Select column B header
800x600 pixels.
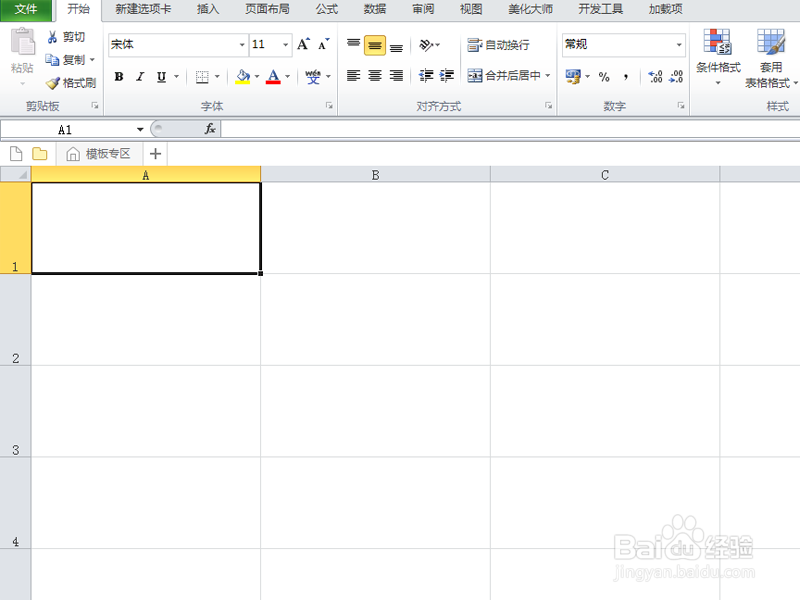click(x=376, y=175)
